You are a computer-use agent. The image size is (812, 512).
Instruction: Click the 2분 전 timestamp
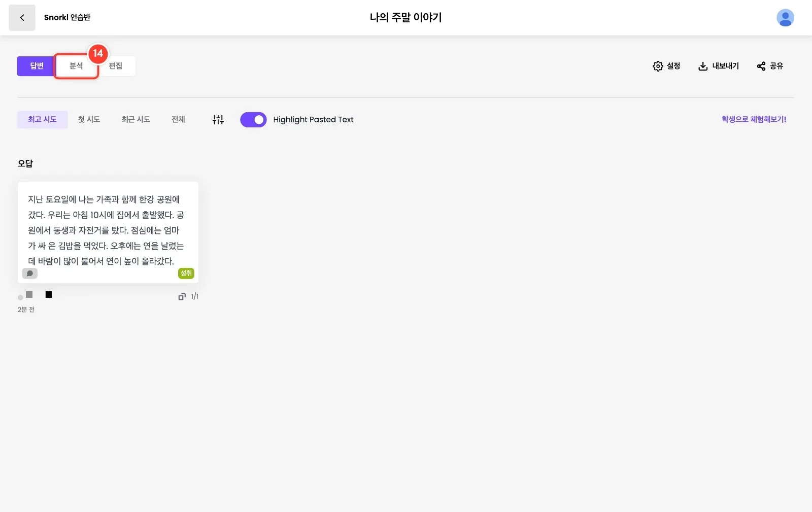point(26,310)
